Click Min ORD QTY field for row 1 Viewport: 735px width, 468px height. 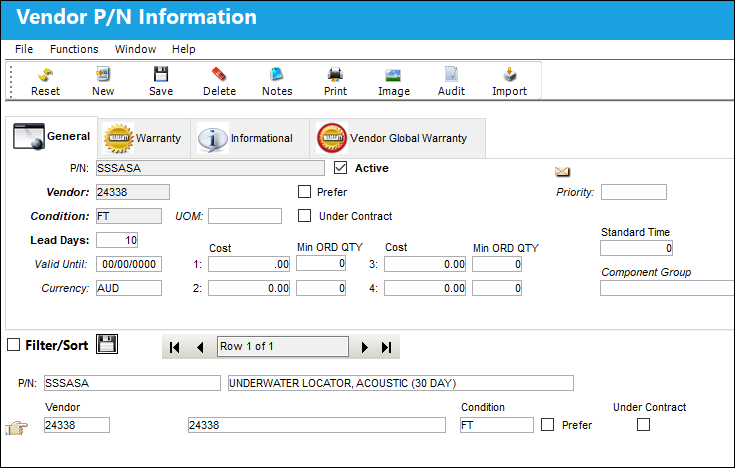point(321,264)
